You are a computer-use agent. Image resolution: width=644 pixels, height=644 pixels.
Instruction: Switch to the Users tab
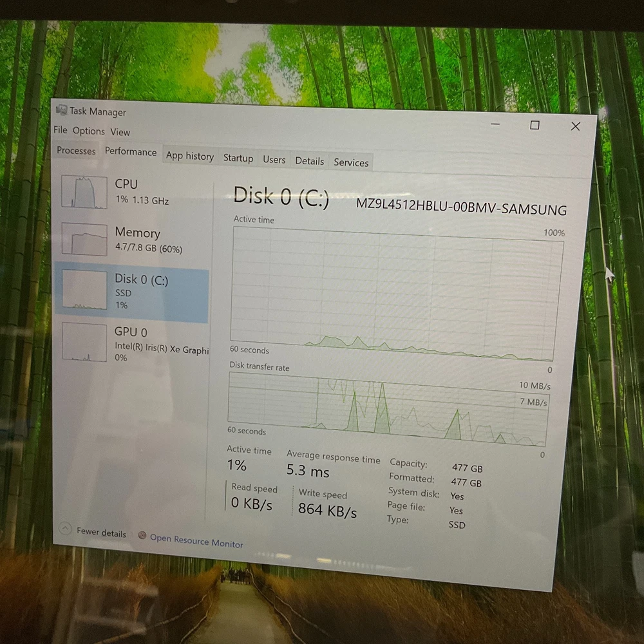(274, 160)
